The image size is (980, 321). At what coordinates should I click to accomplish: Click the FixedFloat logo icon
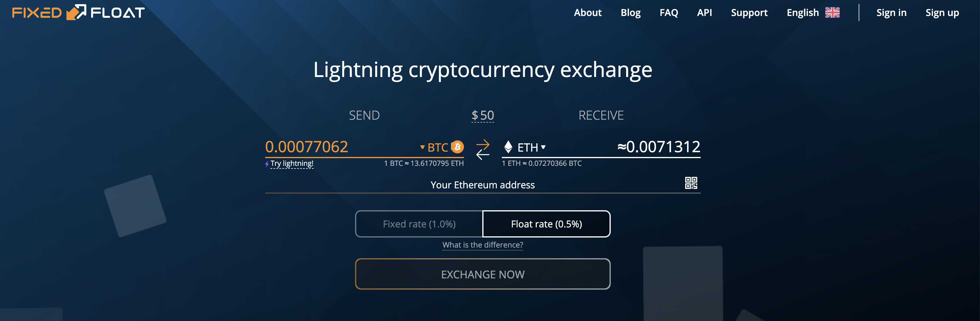76,12
